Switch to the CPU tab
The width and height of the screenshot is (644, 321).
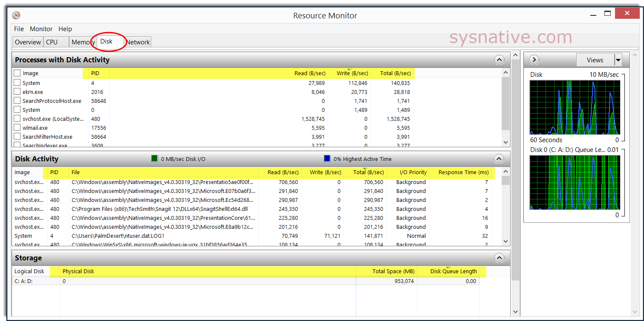point(56,42)
